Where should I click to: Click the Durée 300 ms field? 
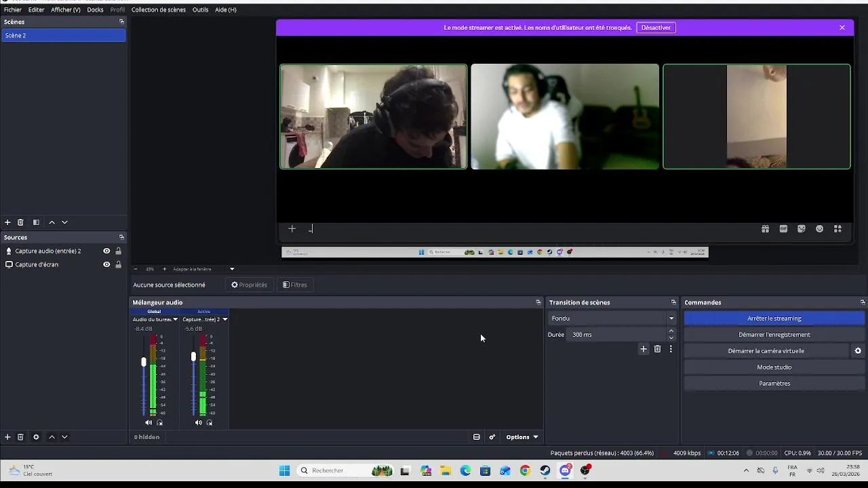click(616, 335)
